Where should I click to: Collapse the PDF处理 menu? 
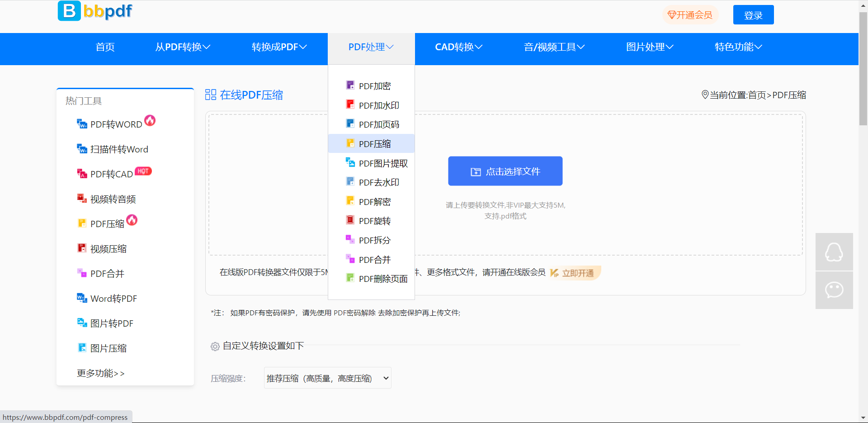[x=371, y=47]
